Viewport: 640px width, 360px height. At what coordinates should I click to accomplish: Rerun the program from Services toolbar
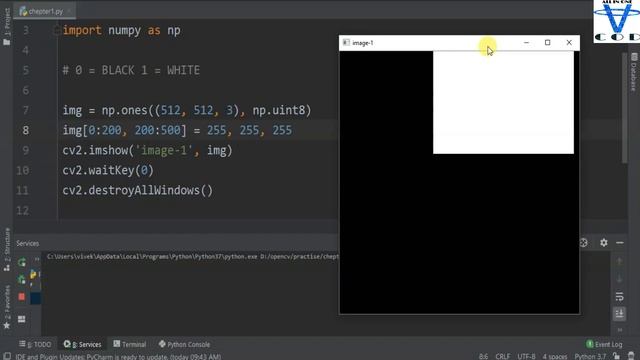tap(22, 262)
